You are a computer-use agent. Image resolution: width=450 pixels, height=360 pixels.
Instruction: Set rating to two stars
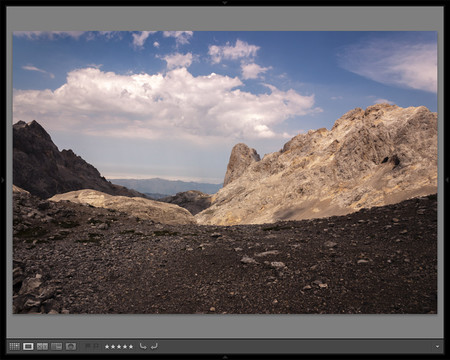[x=113, y=347]
